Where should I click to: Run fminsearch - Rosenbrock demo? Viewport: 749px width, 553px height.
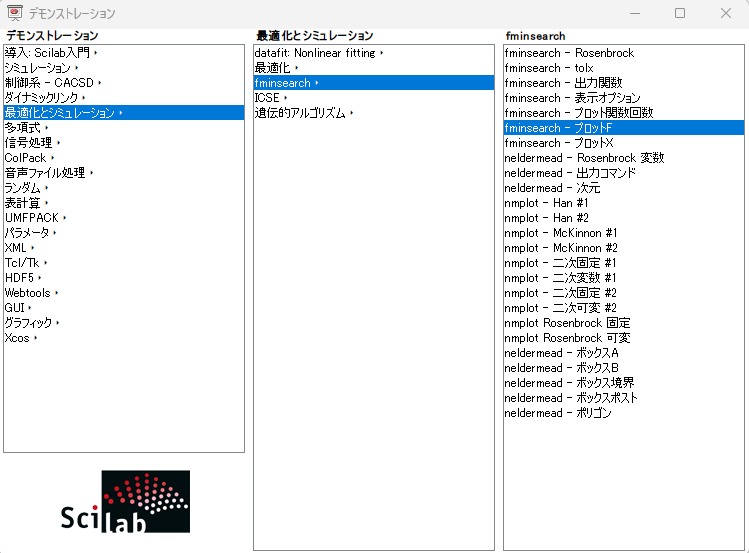(569, 53)
